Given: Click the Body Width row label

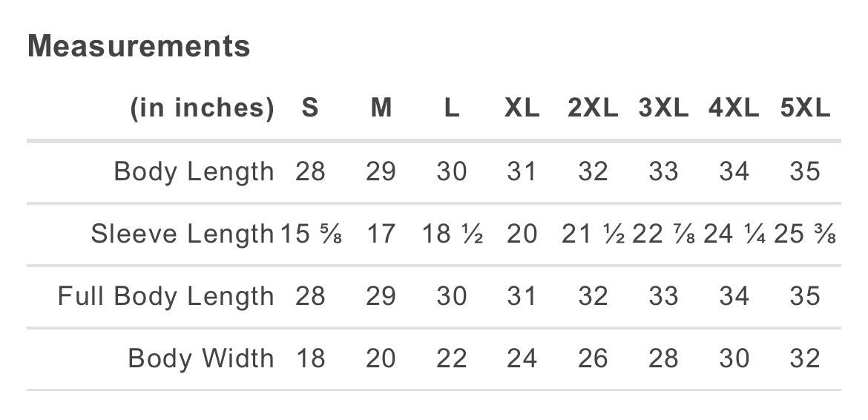Looking at the screenshot, I should tap(201, 358).
